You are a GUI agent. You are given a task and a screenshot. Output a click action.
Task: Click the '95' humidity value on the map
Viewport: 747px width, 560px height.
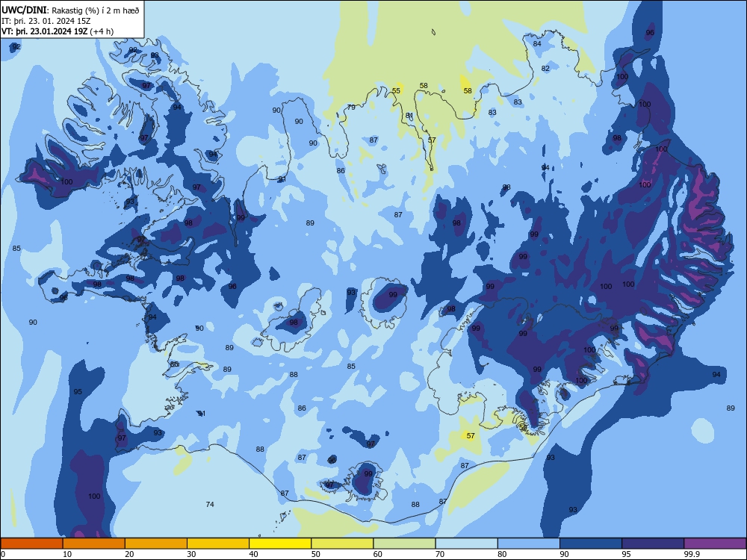tap(78, 391)
